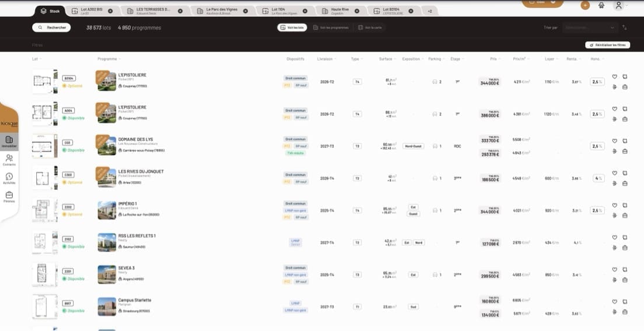Image resolution: width=644 pixels, height=331 pixels.
Task: Close the LES TERRASSES tab
Action: pyautogui.click(x=180, y=11)
